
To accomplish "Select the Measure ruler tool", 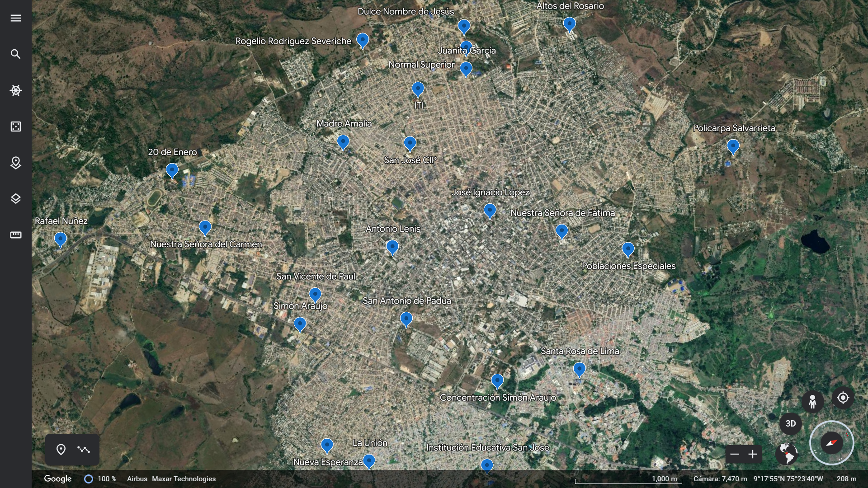I will pyautogui.click(x=16, y=235).
